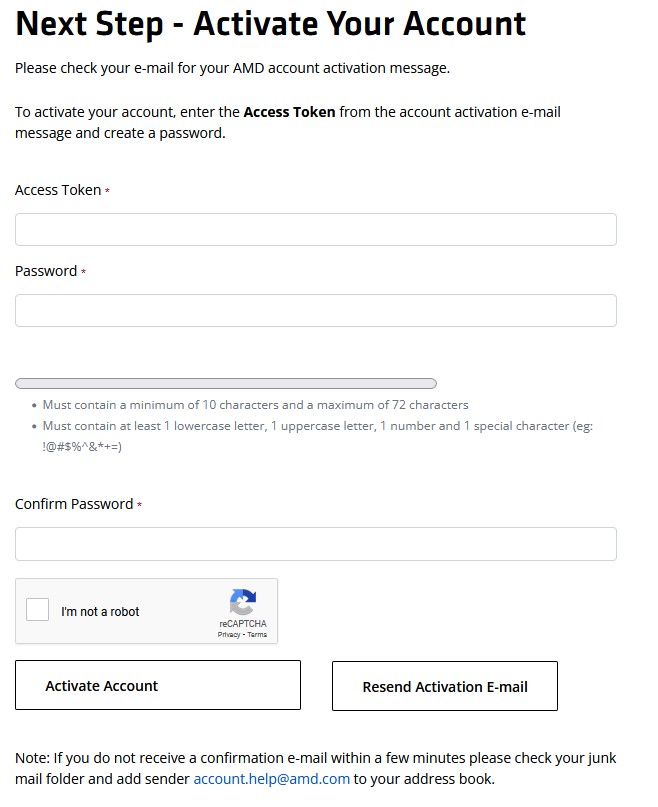Click the password strength meter bar
658x807 pixels.
tap(226, 383)
